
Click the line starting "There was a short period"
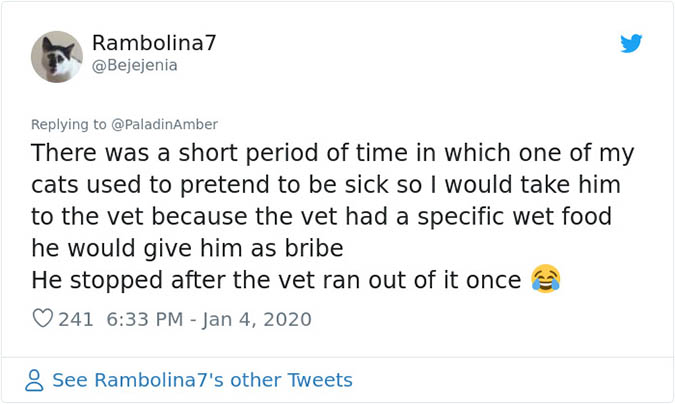click(x=332, y=155)
